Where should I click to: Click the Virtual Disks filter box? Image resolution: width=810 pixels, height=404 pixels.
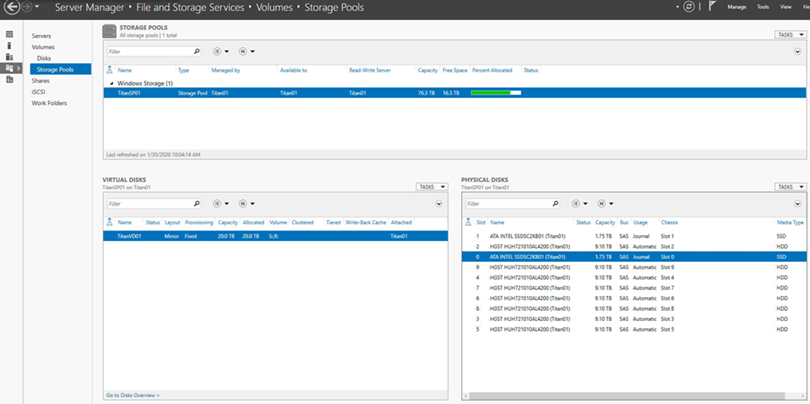tap(150, 204)
